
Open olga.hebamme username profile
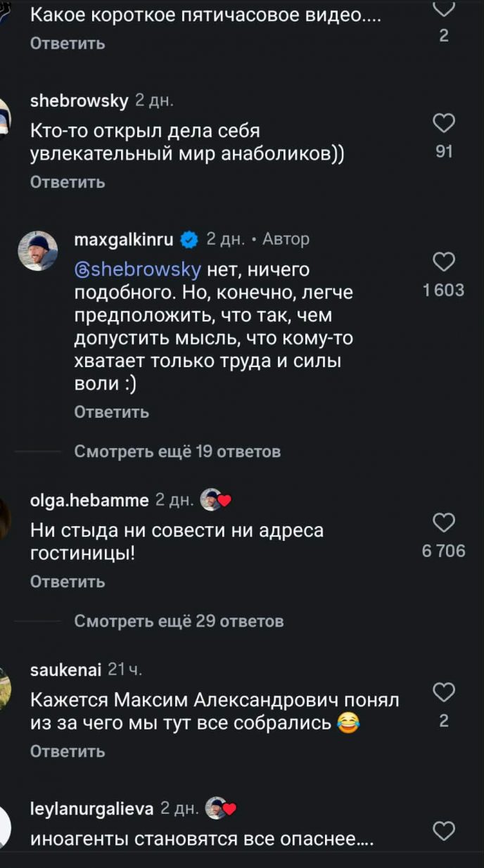(89, 500)
